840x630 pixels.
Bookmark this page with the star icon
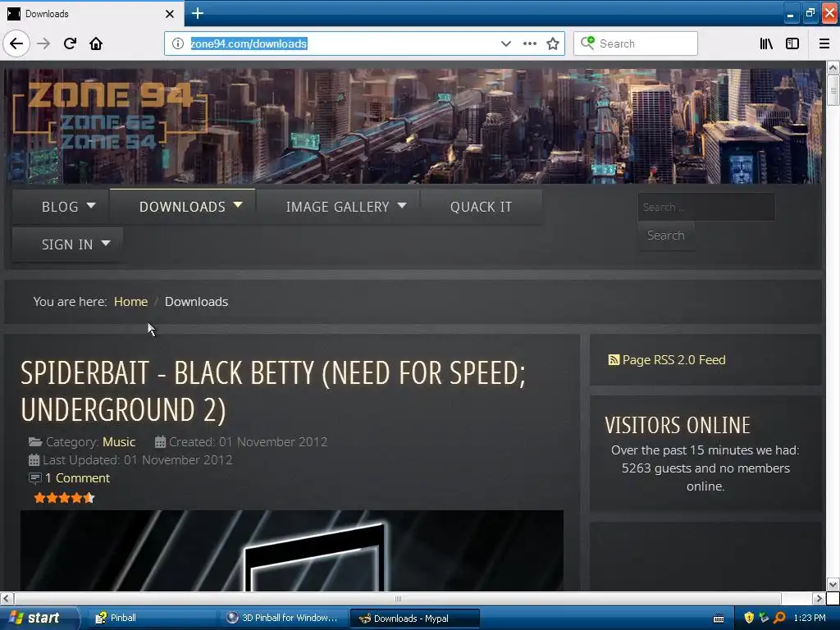click(553, 43)
